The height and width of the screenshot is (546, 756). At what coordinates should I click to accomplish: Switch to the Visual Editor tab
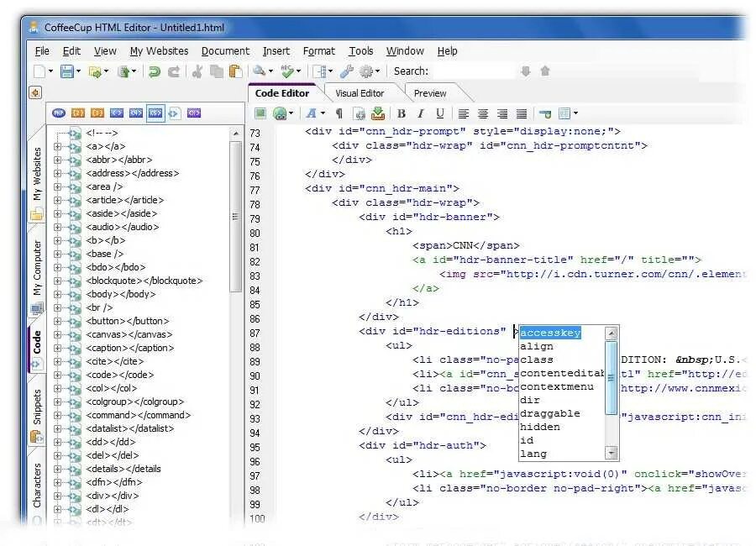tap(360, 93)
